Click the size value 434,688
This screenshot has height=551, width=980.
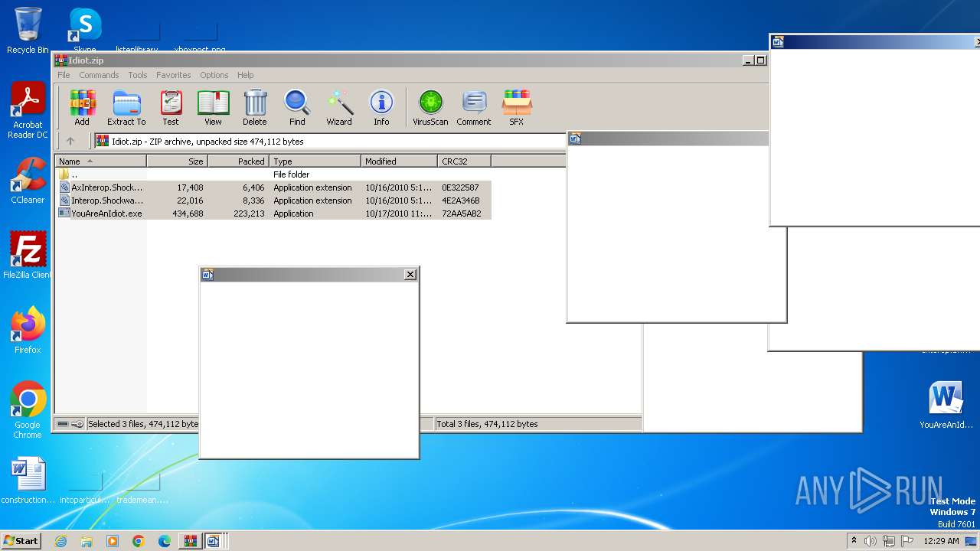click(188, 214)
